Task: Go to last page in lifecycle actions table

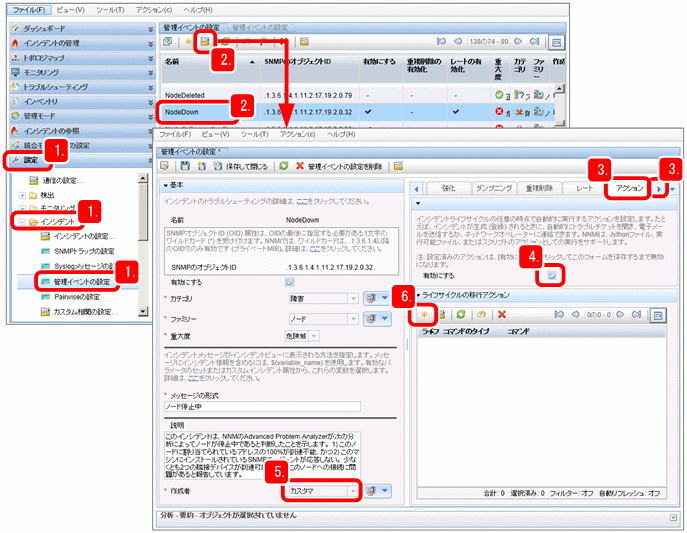Action: (636, 314)
